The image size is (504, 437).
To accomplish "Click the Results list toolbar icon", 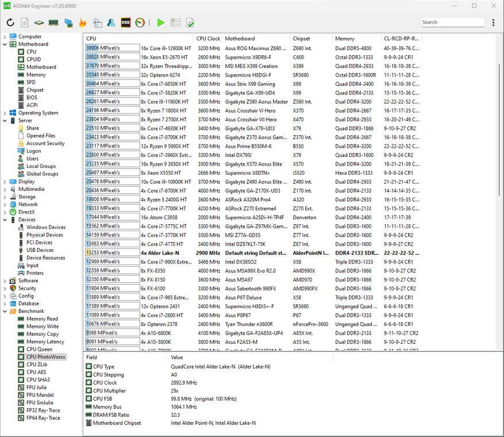I will pos(175,22).
